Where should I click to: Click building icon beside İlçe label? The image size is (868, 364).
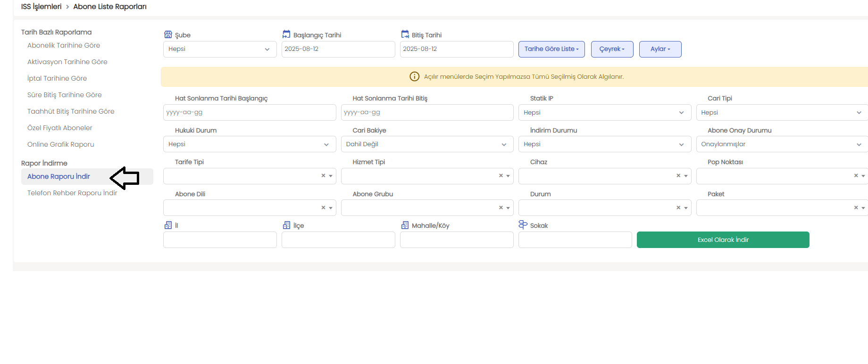(286, 225)
